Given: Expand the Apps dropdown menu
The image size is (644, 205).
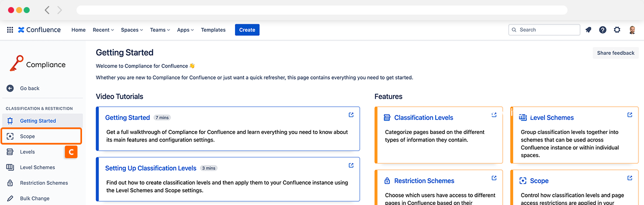Looking at the screenshot, I should [x=186, y=30].
